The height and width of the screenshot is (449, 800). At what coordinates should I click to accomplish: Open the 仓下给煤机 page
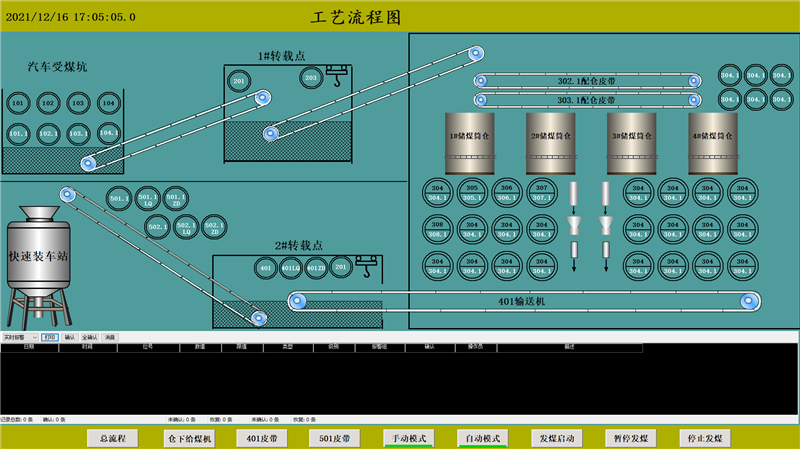click(188, 438)
